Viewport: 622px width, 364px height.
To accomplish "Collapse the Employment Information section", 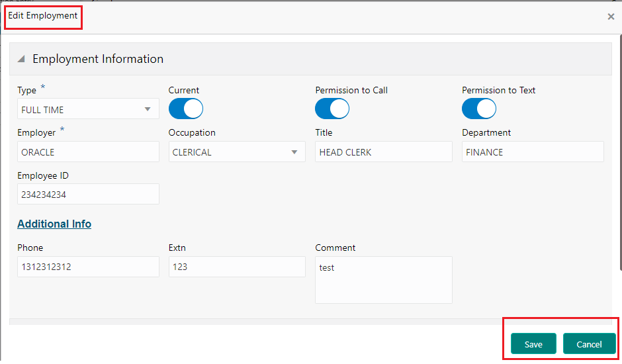I will 21,59.
